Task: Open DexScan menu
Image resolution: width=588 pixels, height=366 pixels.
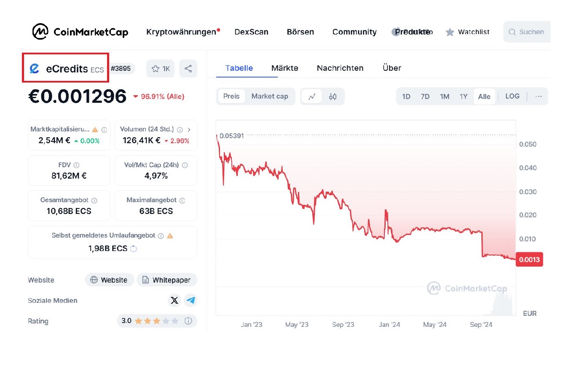Action: (251, 32)
